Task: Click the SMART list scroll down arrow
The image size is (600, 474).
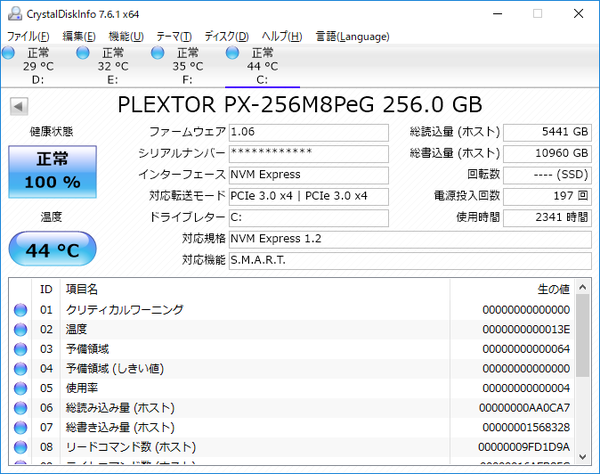Action: click(583, 457)
